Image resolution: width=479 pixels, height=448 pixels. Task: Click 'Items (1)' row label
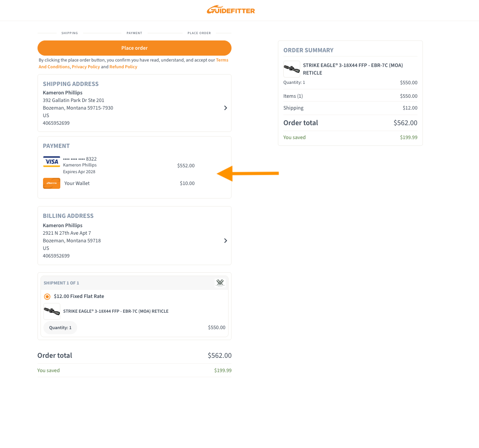tap(293, 96)
